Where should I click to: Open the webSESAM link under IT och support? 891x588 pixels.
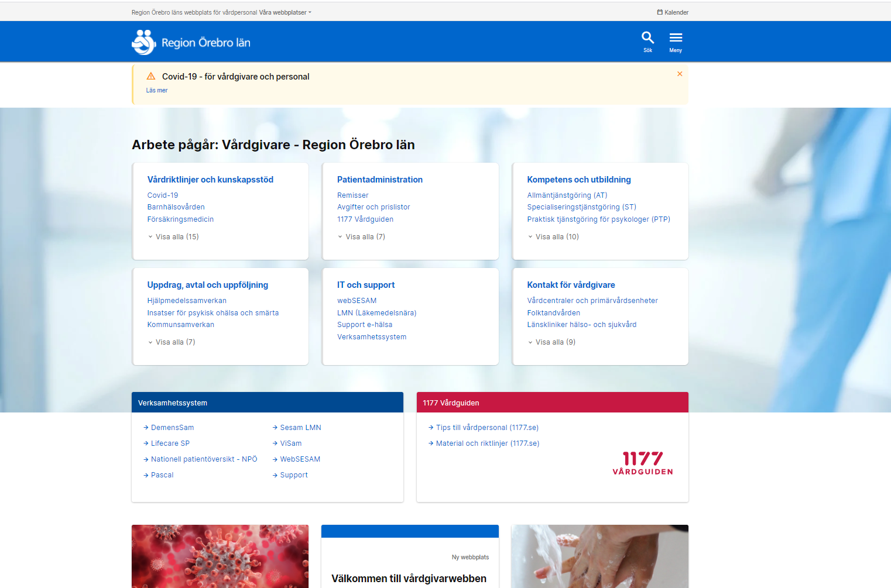pos(357,300)
